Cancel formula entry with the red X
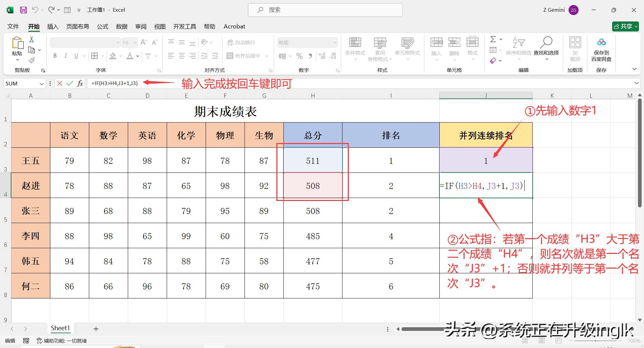The image size is (644, 348). [60, 83]
